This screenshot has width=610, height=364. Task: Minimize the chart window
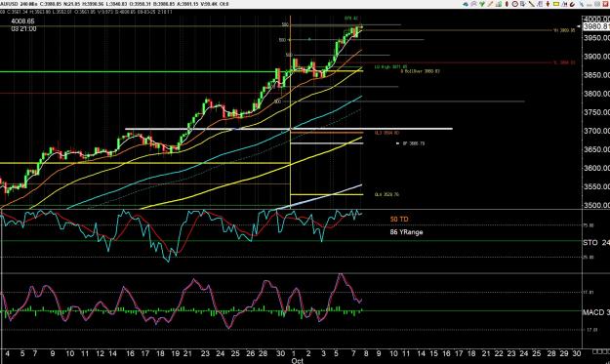590,5
